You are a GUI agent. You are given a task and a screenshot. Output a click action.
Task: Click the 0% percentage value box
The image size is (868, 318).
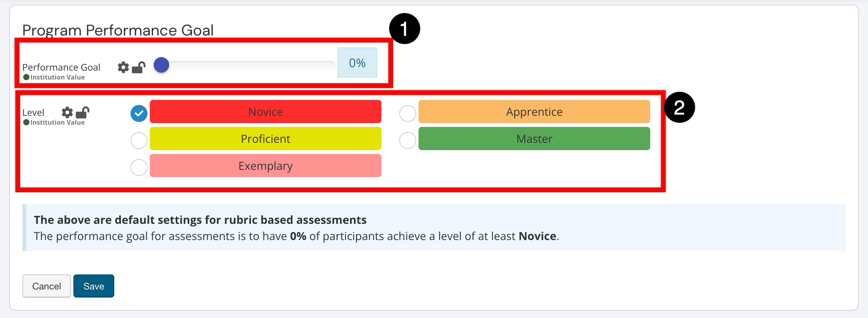pos(357,63)
